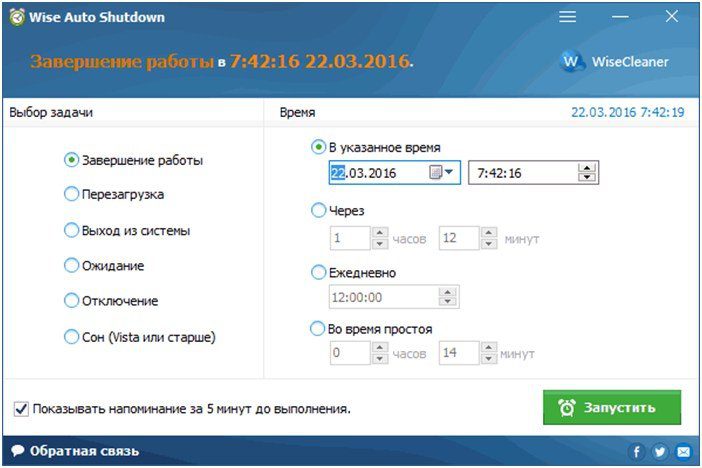Close the Wise Auto Shutdown window
This screenshot has width=702, height=468.
672,17
